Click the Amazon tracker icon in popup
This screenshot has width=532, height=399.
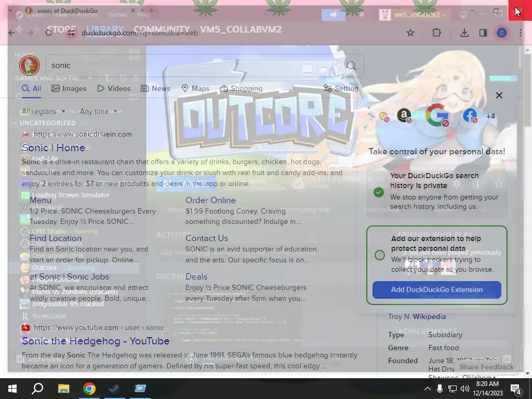click(x=404, y=116)
